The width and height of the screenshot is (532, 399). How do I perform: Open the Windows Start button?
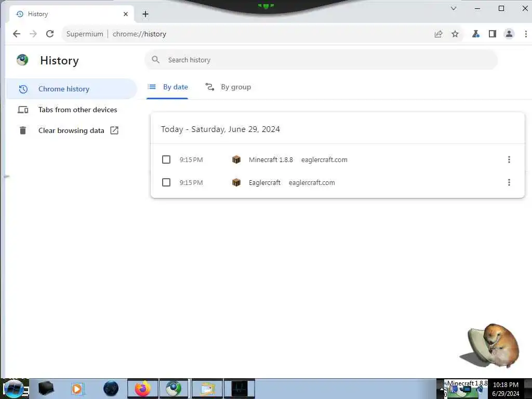pos(14,389)
